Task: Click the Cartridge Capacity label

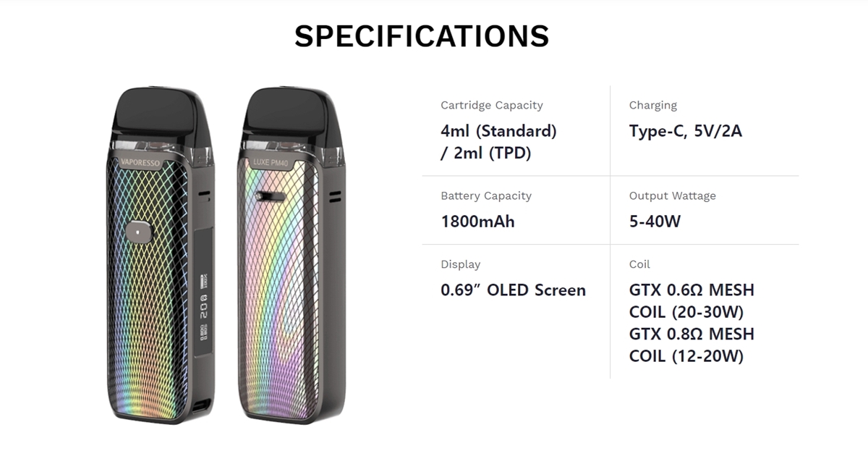Action: coord(492,105)
